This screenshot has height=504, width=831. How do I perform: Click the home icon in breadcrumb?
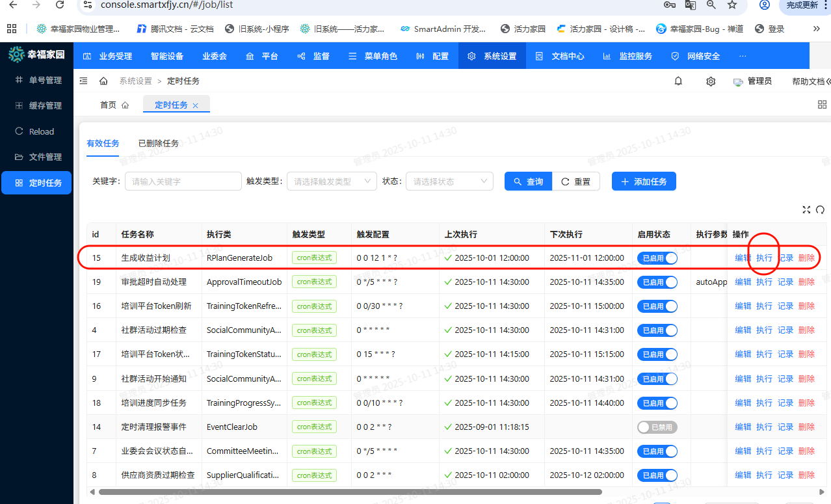(x=103, y=81)
